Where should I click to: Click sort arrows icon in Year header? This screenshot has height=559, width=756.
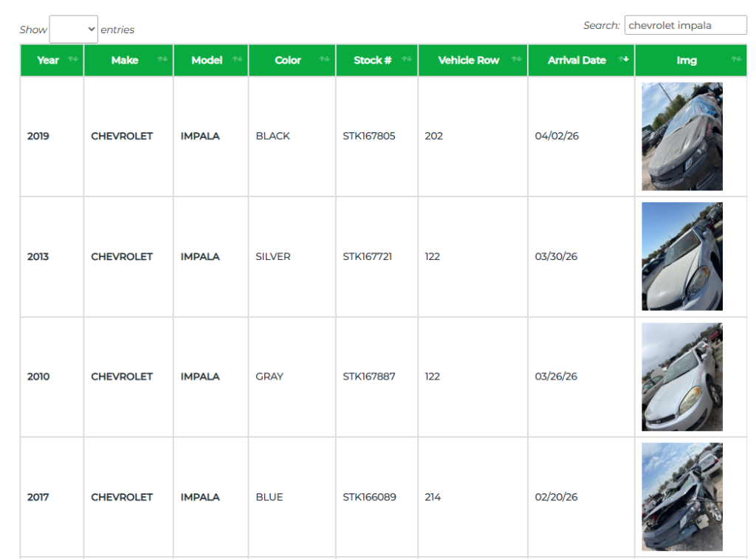coord(73,59)
